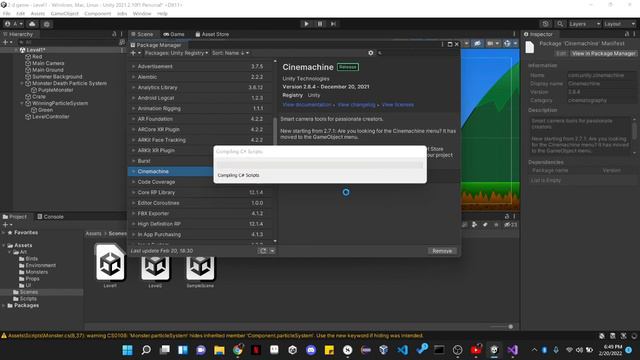Switch to the Game tab
The height and width of the screenshot is (360, 640).
point(174,34)
